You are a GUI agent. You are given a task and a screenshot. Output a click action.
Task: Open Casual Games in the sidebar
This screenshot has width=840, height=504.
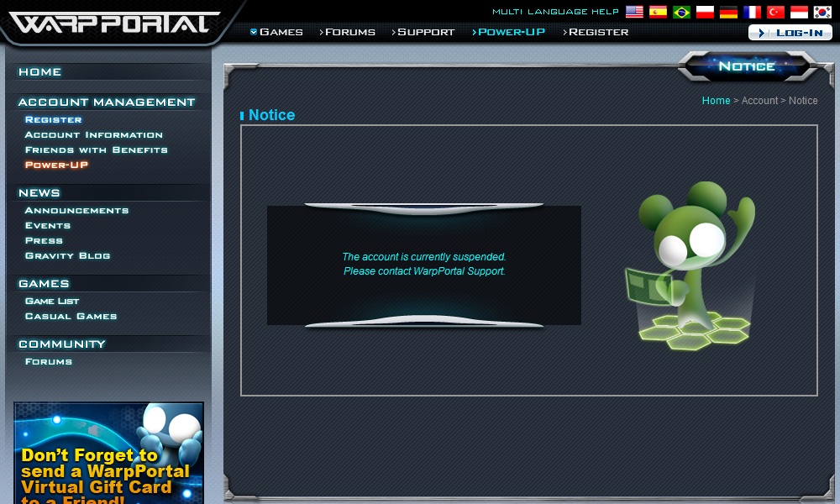(71, 316)
